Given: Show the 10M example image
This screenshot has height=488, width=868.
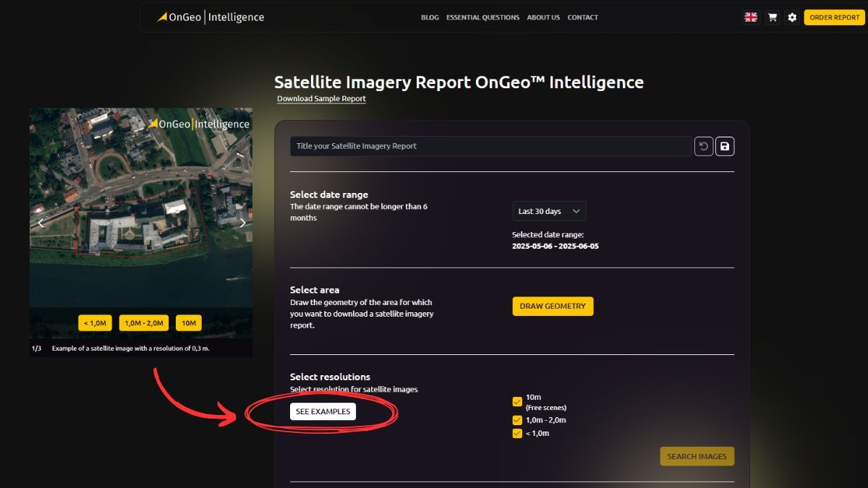Looking at the screenshot, I should click(189, 323).
